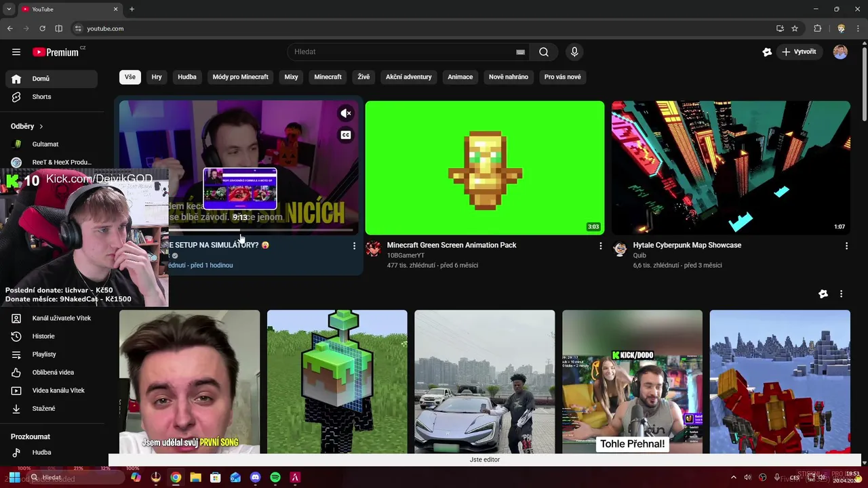Select the Módy pro Minecraft chip
The height and width of the screenshot is (488, 868).
pos(241,77)
